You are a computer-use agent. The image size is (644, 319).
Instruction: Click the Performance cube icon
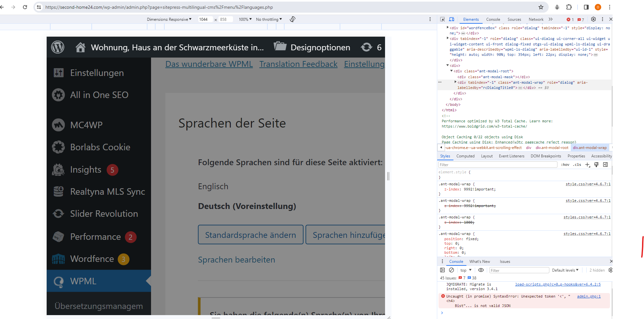[59, 237]
